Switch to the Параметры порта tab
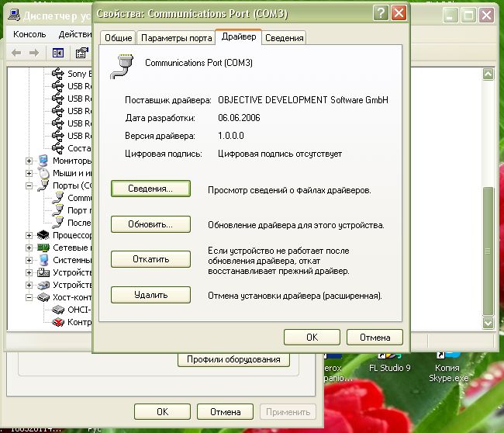 coord(176,38)
